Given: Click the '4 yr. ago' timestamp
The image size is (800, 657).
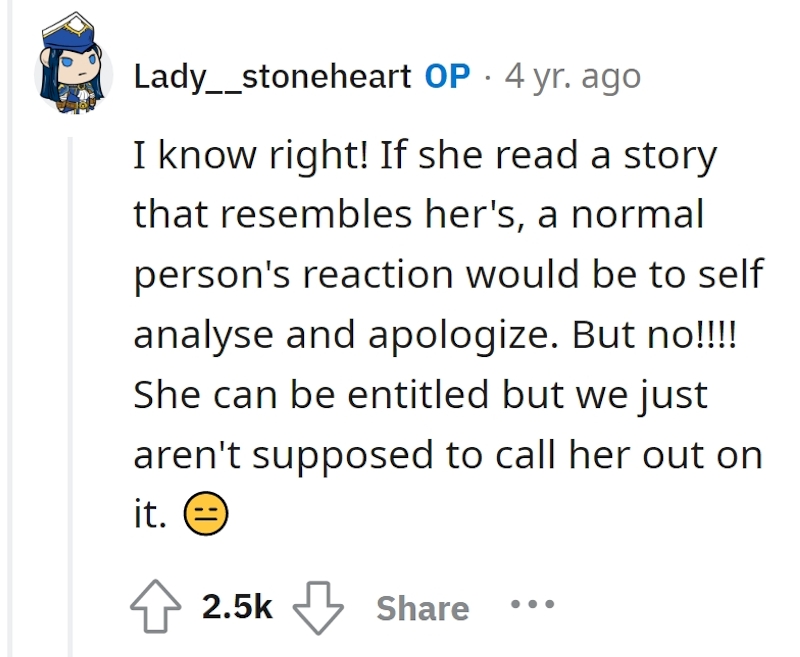Looking at the screenshot, I should tap(572, 77).
